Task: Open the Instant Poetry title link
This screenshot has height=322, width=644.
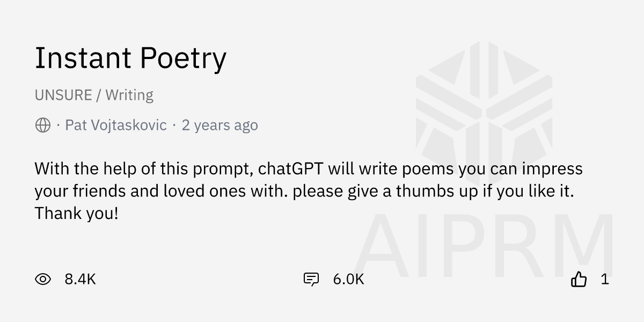Action: click(x=131, y=58)
